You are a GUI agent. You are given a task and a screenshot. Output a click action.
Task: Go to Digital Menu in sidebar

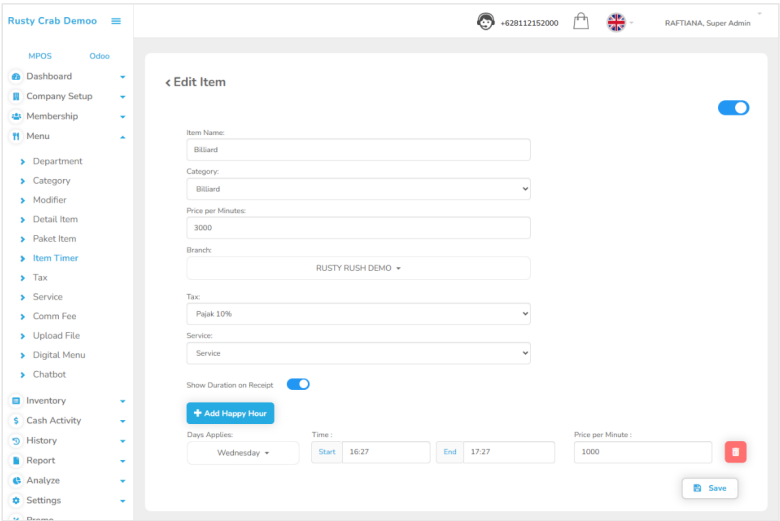[x=58, y=355]
